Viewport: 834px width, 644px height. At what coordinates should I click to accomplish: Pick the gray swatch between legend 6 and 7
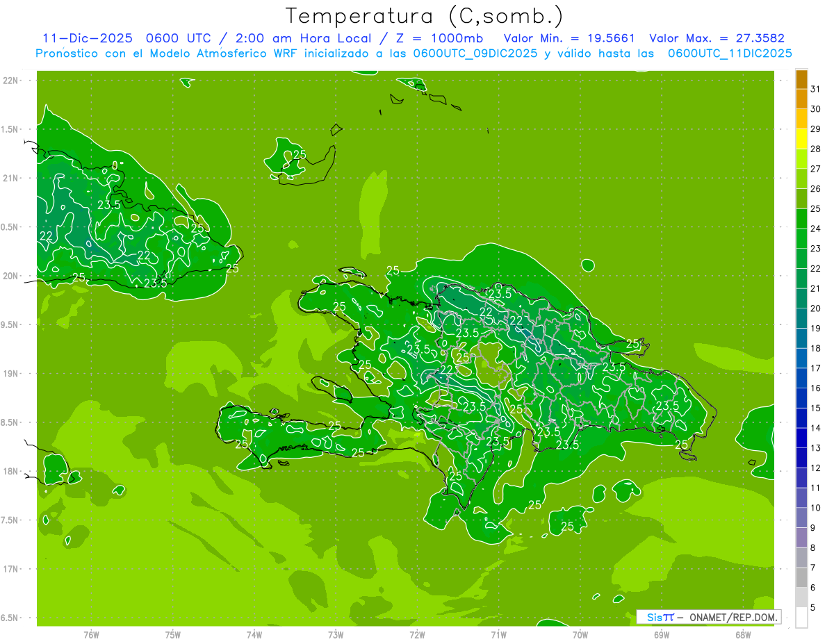pos(801,577)
